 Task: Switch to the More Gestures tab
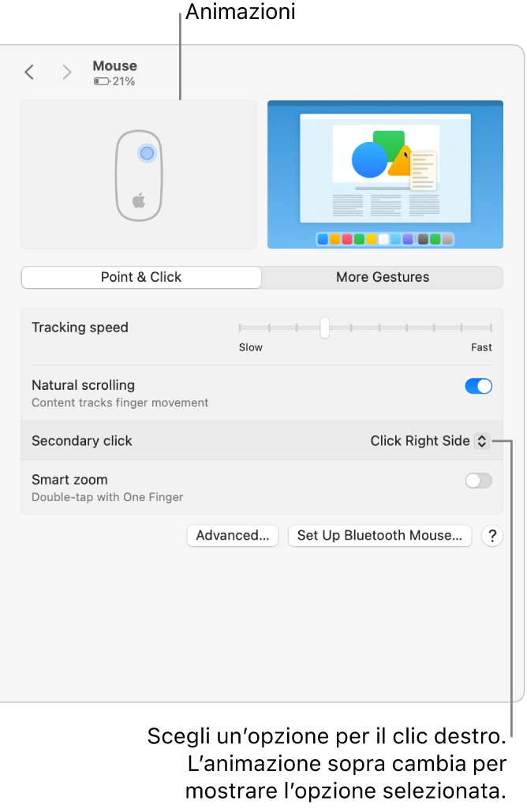coord(383,277)
